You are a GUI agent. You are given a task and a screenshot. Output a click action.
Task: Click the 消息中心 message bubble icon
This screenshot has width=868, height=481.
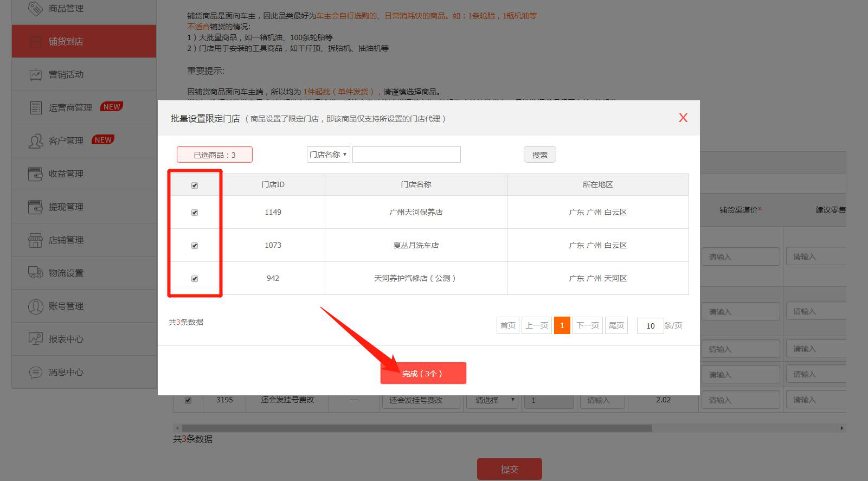pos(36,373)
